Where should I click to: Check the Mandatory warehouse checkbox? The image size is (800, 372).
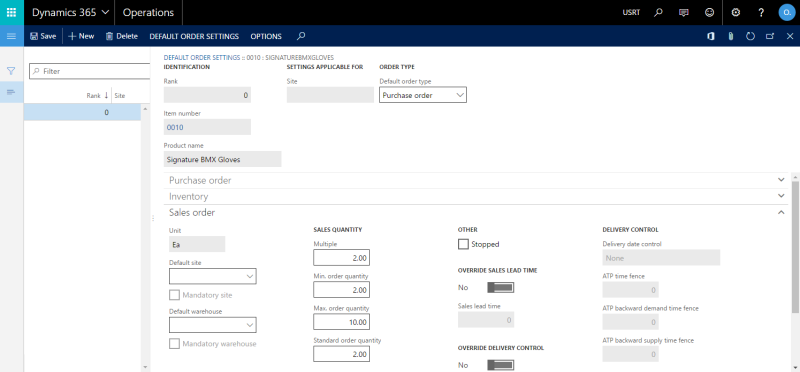pos(174,343)
